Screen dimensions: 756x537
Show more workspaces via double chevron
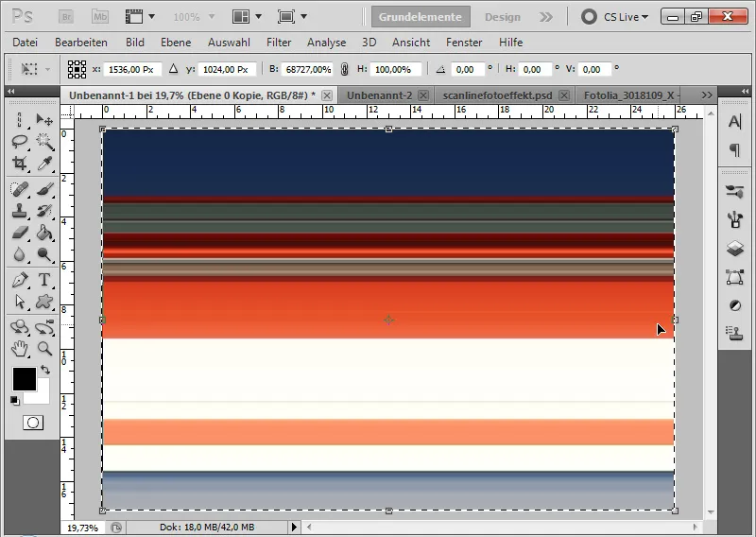546,17
